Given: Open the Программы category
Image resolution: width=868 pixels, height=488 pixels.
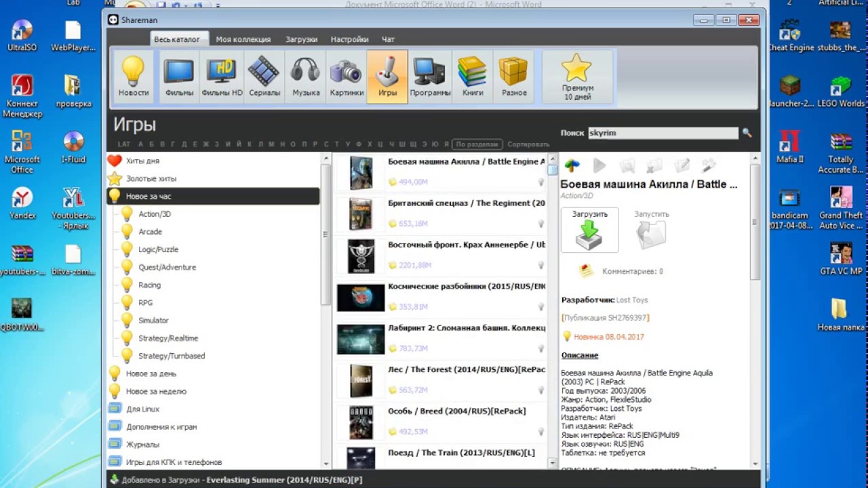Looking at the screenshot, I should (x=430, y=77).
